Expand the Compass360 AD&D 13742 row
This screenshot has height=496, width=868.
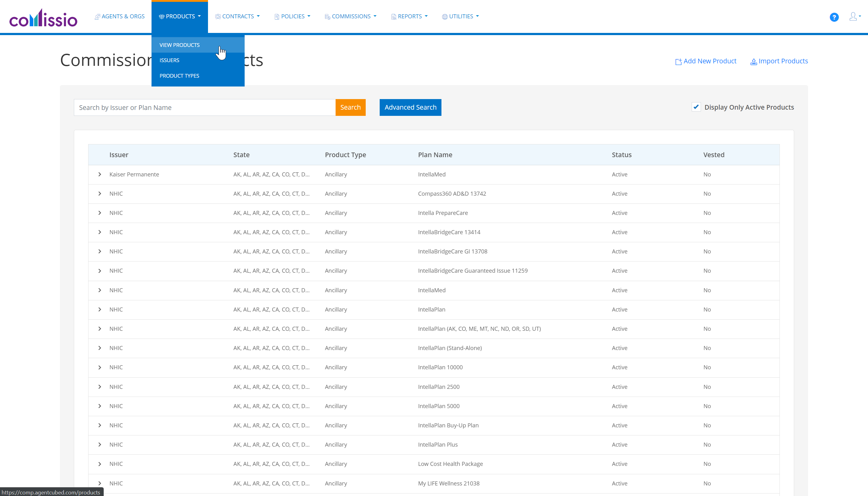pos(100,193)
